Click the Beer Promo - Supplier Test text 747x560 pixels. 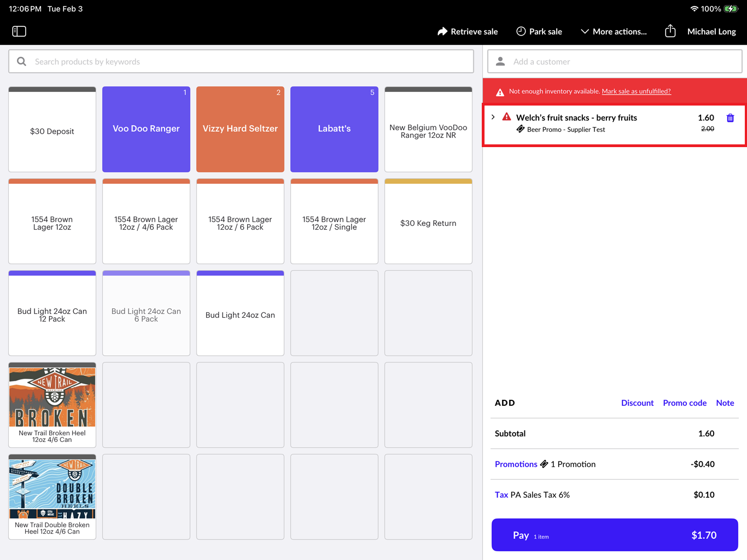566,130
